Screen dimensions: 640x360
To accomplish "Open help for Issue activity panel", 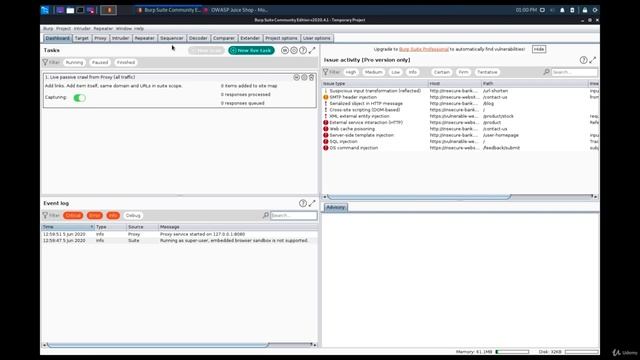I will [584, 60].
